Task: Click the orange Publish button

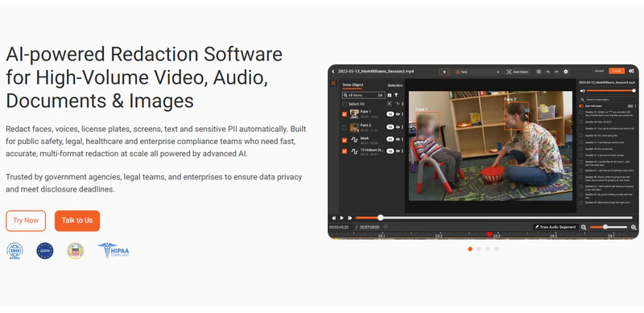Action: 617,71
